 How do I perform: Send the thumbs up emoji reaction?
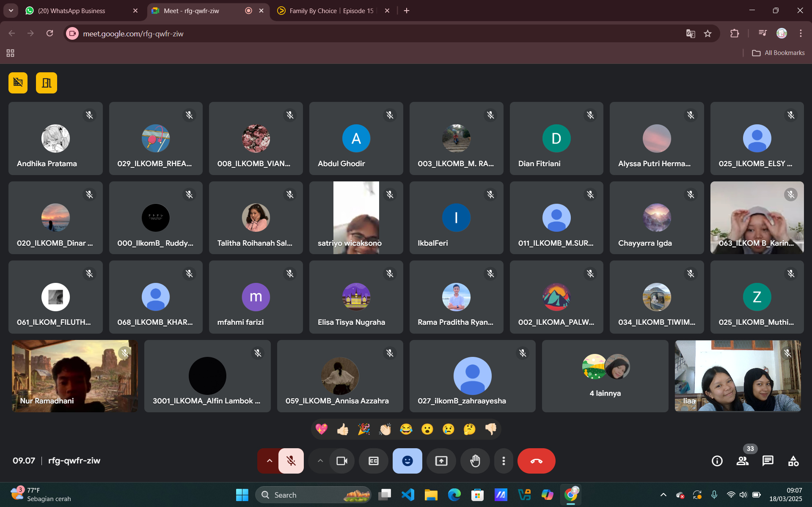pyautogui.click(x=342, y=430)
